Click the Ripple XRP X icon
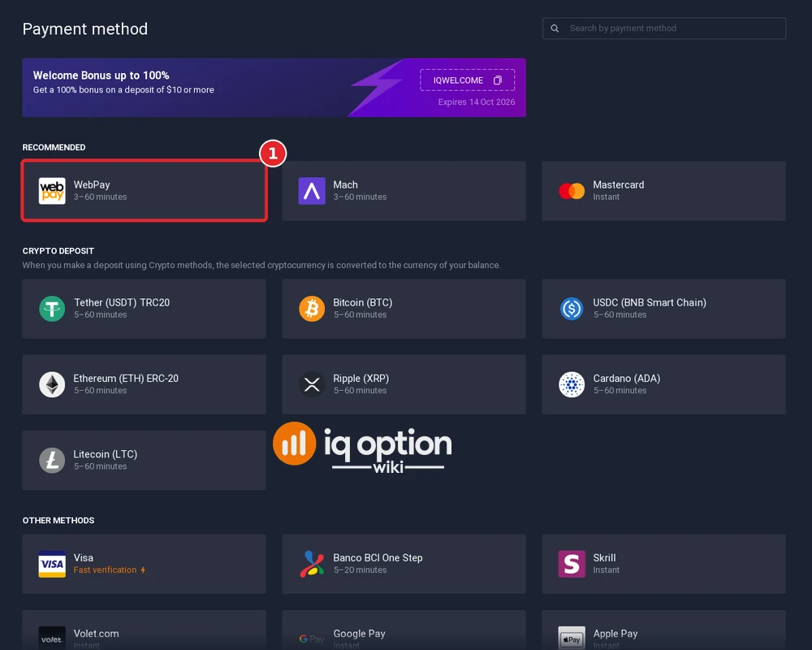 click(x=312, y=384)
